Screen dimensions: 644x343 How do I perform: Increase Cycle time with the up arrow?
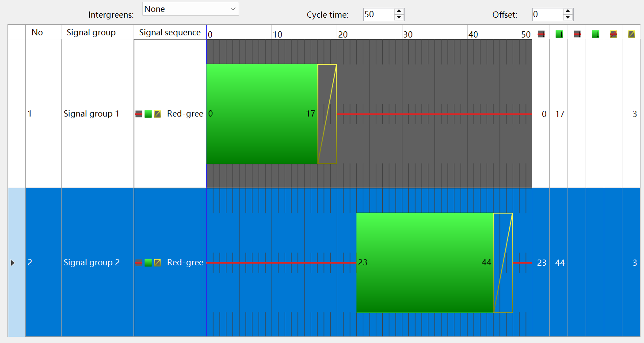399,11
